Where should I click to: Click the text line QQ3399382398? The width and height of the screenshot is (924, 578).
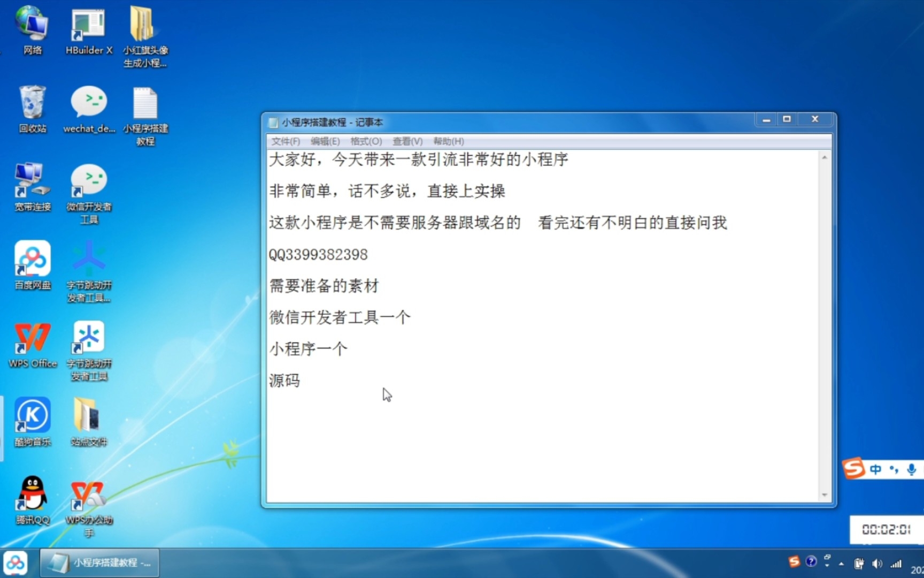click(318, 254)
